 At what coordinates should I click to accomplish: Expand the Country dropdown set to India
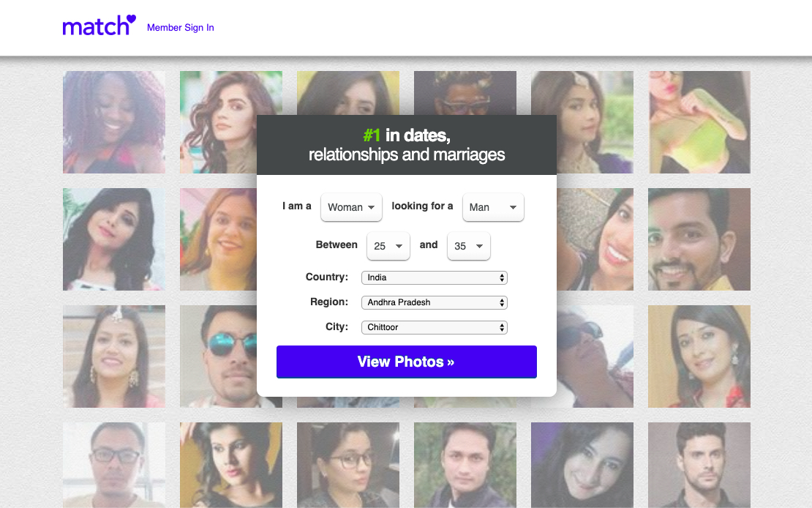(x=435, y=278)
